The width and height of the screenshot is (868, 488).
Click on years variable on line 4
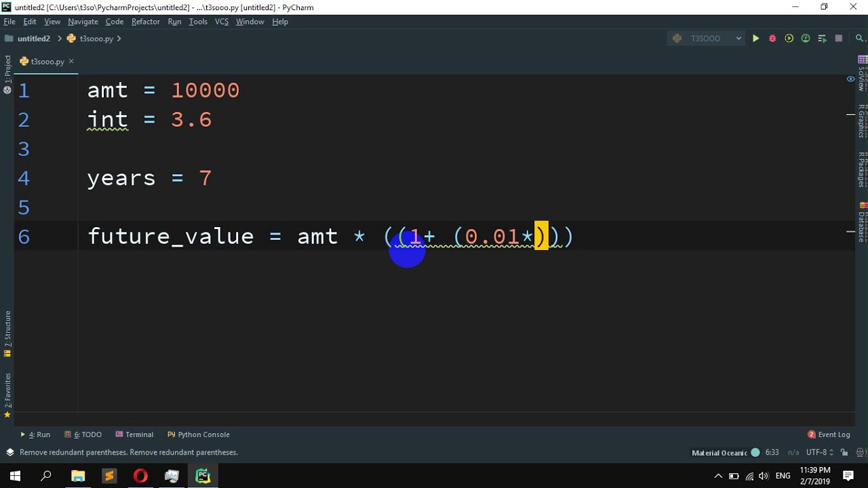[x=121, y=178]
